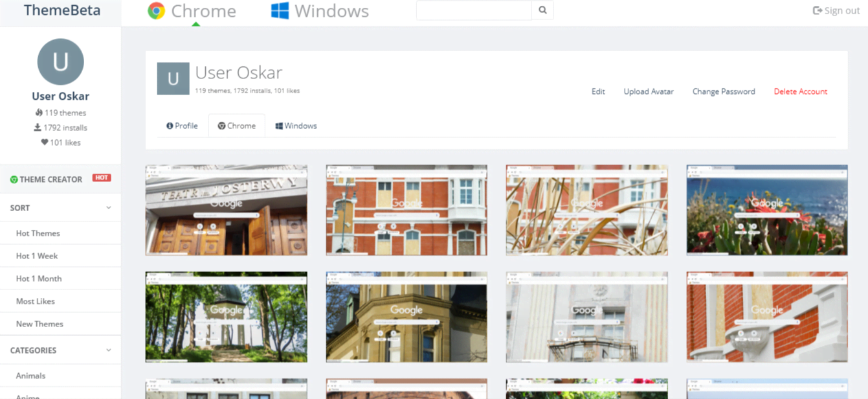Switch to the Windows tab in profile
The image size is (868, 399).
(x=296, y=126)
